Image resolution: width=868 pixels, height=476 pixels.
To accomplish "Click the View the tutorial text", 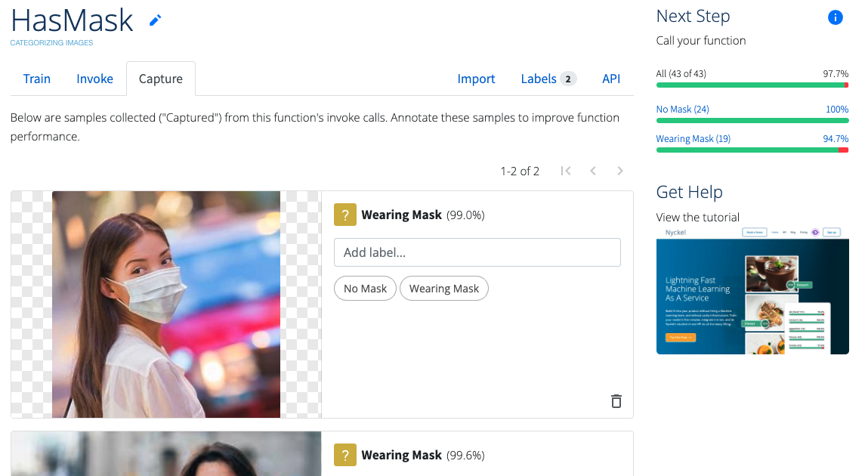I will 697,217.
